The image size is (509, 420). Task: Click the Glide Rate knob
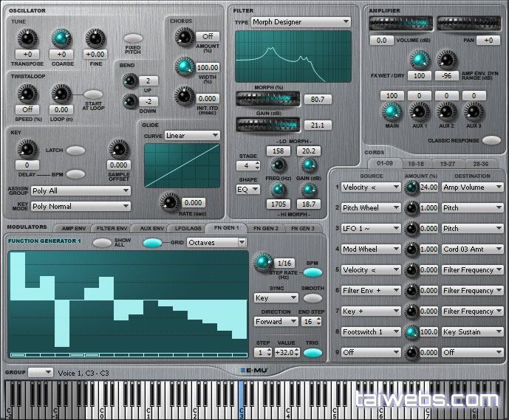[x=171, y=202]
